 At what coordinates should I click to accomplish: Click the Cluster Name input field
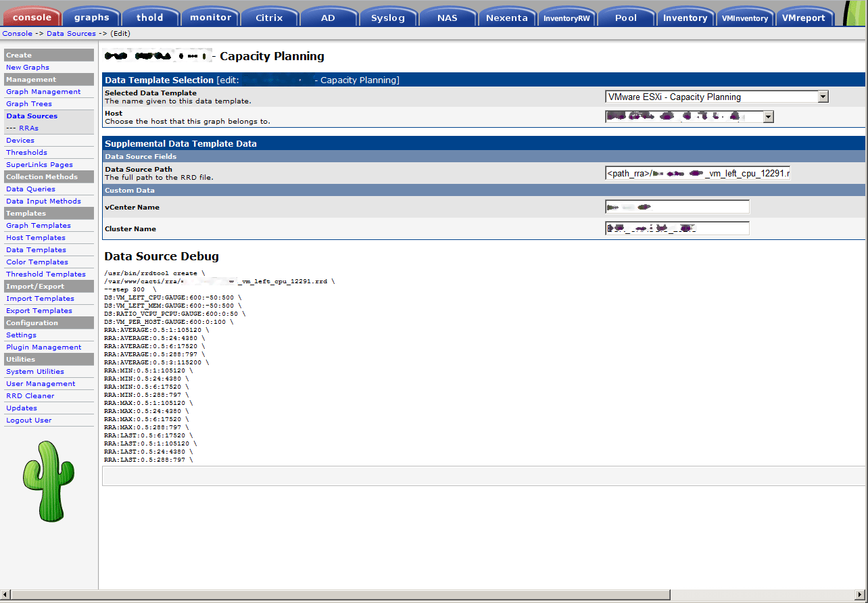(x=677, y=228)
